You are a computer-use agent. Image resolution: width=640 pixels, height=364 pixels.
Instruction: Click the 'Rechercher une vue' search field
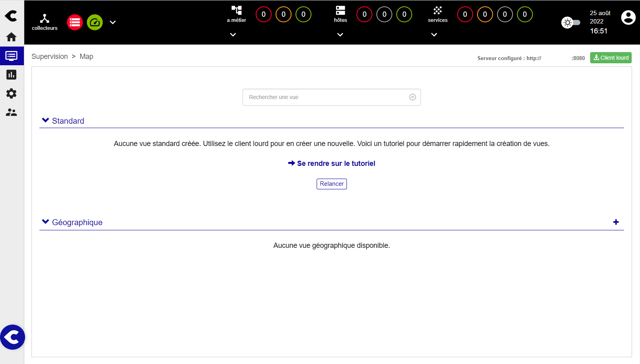click(x=327, y=97)
